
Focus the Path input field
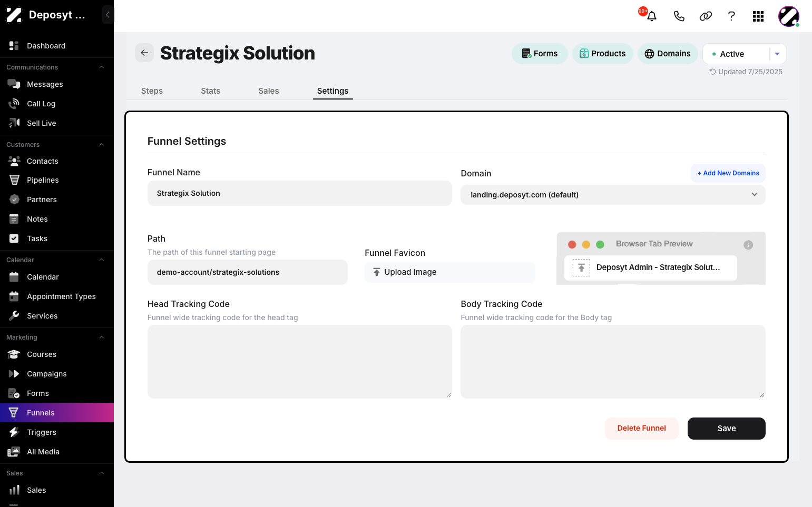(247, 272)
